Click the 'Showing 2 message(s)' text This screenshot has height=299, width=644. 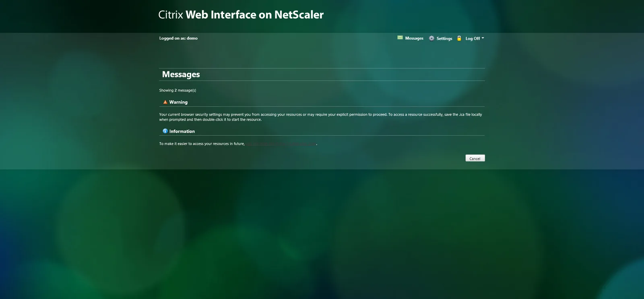point(178,90)
